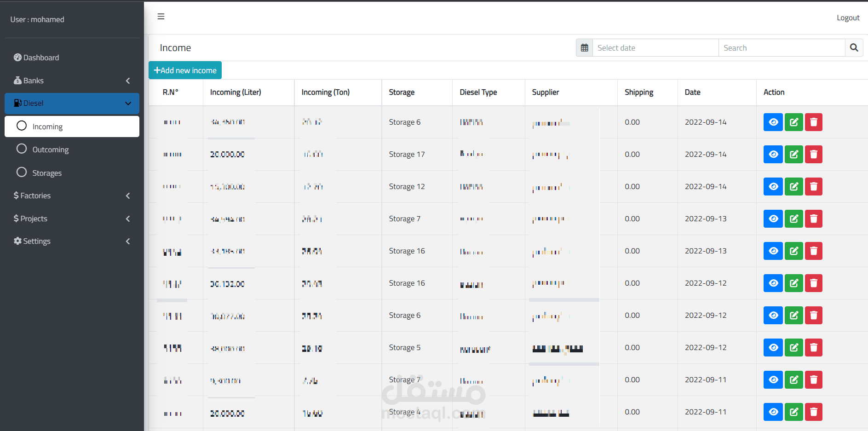The height and width of the screenshot is (431, 868).
Task: View the Storage 12 income entry
Action: tap(773, 187)
